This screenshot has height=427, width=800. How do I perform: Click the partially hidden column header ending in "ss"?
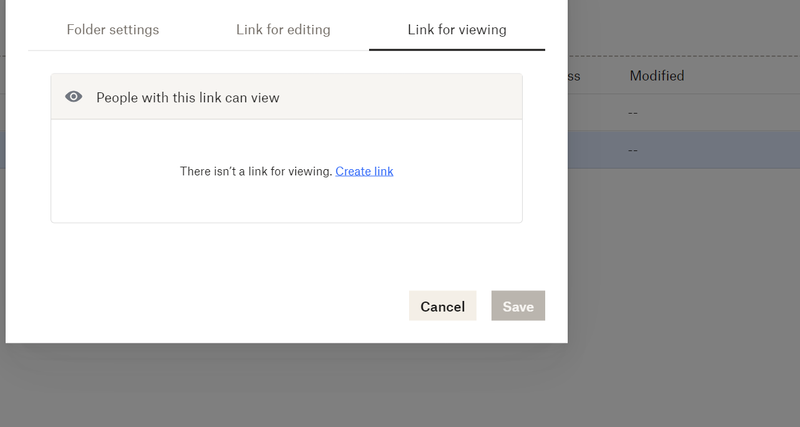pos(574,75)
